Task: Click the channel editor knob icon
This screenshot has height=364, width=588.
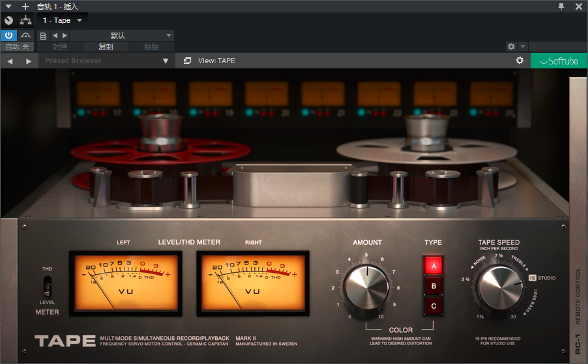Action: [8, 20]
